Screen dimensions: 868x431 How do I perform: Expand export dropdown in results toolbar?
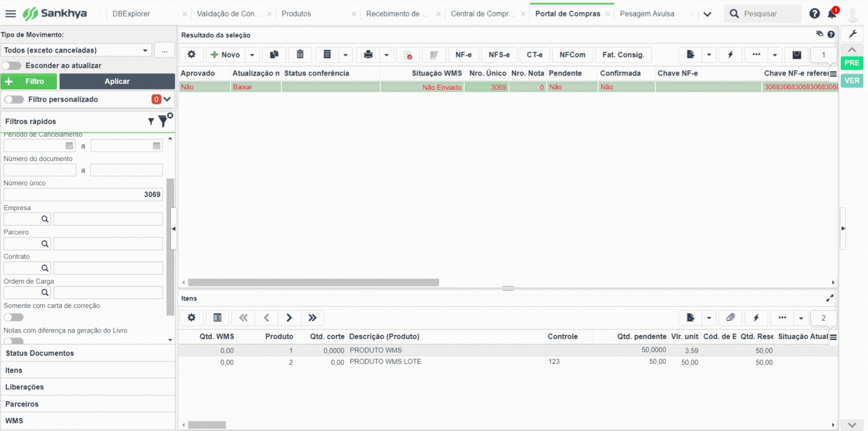(709, 55)
